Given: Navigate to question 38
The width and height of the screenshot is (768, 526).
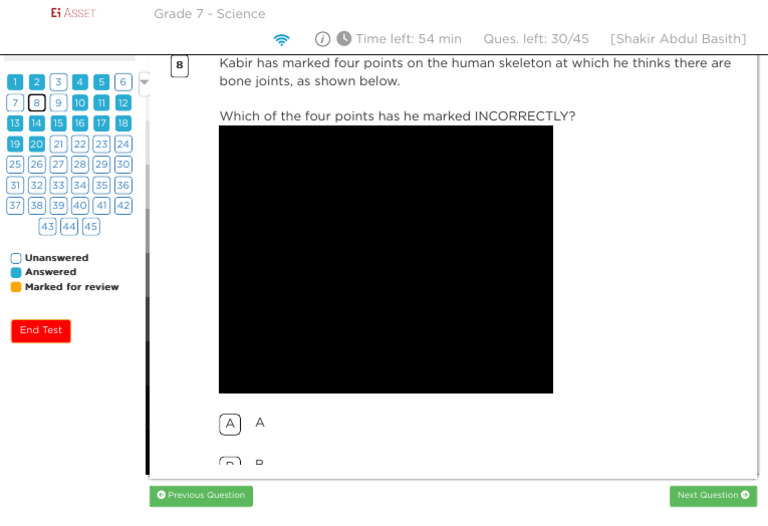Looking at the screenshot, I should [37, 205].
